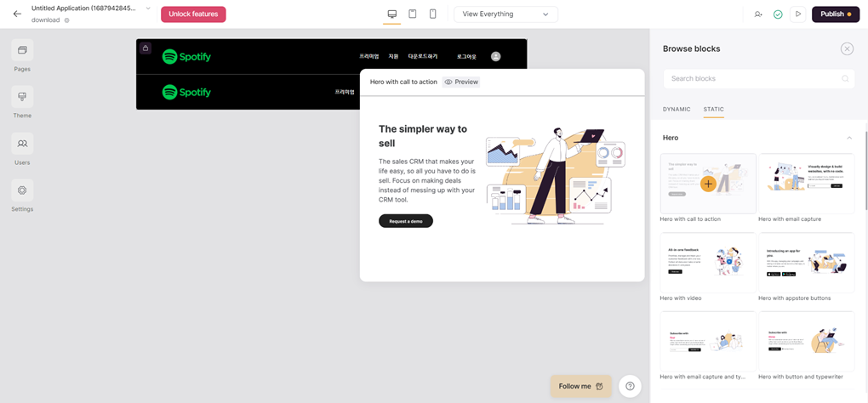Open the Users sidebar panel
868x403 pixels.
coord(22,150)
